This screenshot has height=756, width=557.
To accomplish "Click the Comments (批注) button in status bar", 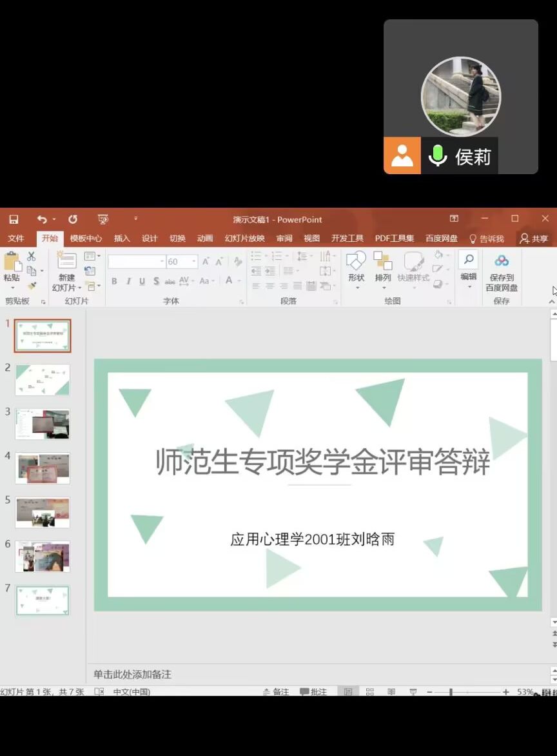I will point(313,692).
